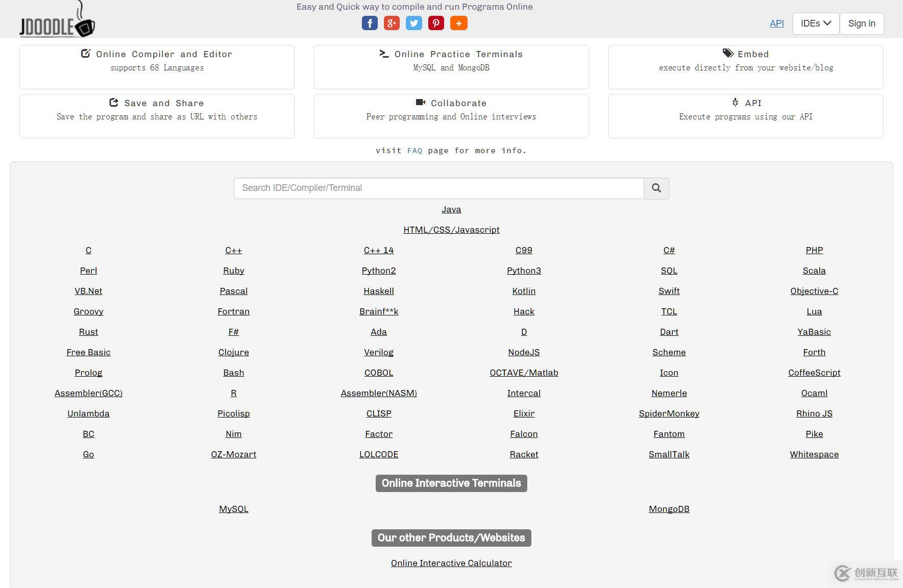Open the Free Basic link
This screenshot has width=903, height=588.
click(x=88, y=352)
